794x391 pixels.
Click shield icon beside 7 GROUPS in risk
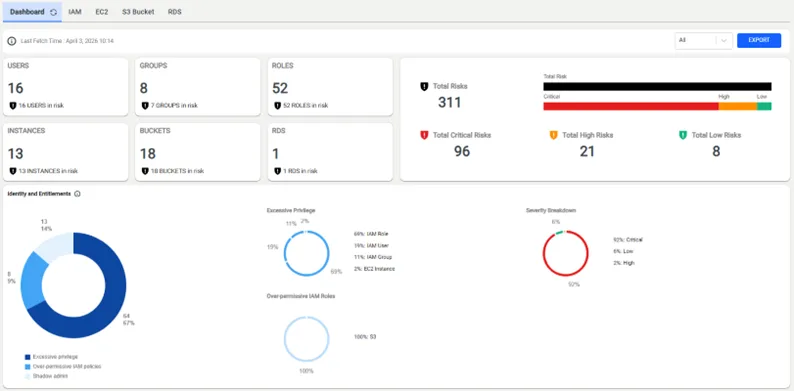tap(145, 106)
